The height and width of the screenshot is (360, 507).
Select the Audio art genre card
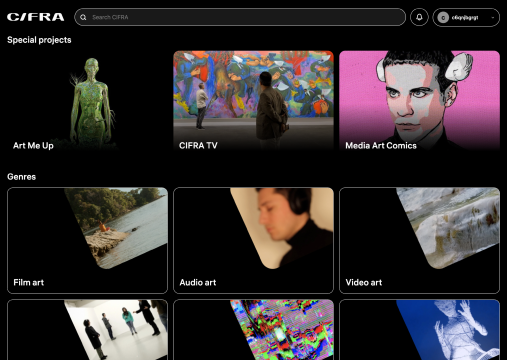click(x=253, y=240)
